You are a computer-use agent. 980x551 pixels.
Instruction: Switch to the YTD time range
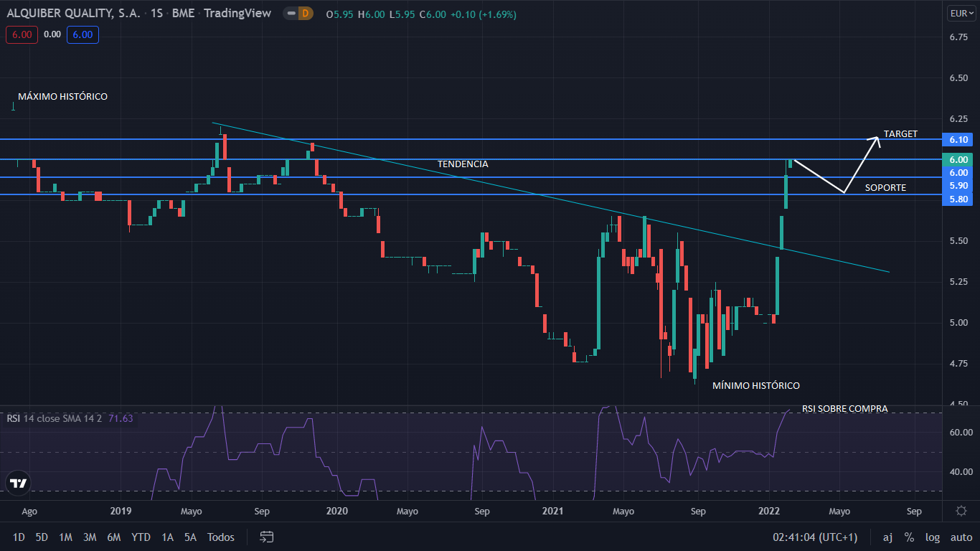(x=141, y=537)
